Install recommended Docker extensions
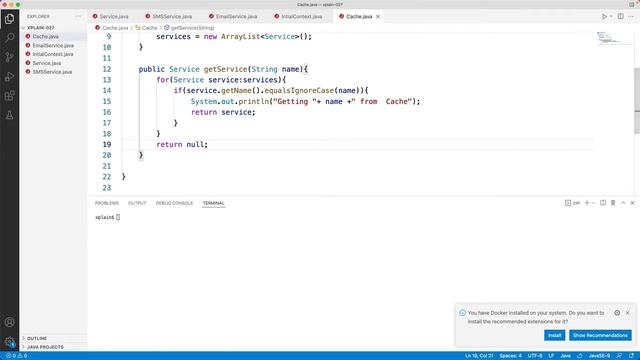Image resolution: width=640 pixels, height=360 pixels. [554, 335]
